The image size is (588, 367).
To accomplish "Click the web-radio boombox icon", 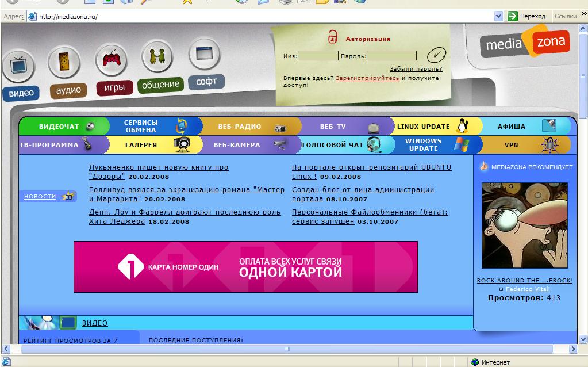I will [280, 128].
